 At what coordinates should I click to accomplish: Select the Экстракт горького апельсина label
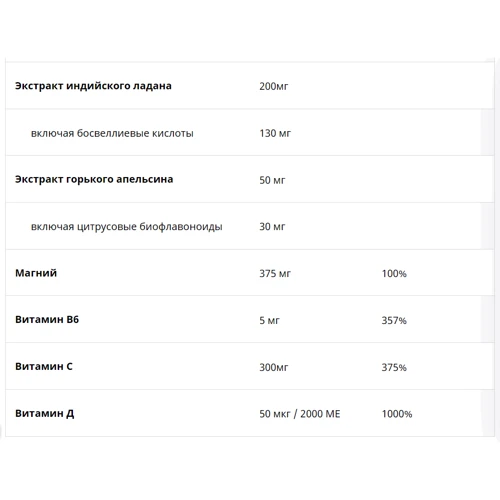(x=94, y=180)
